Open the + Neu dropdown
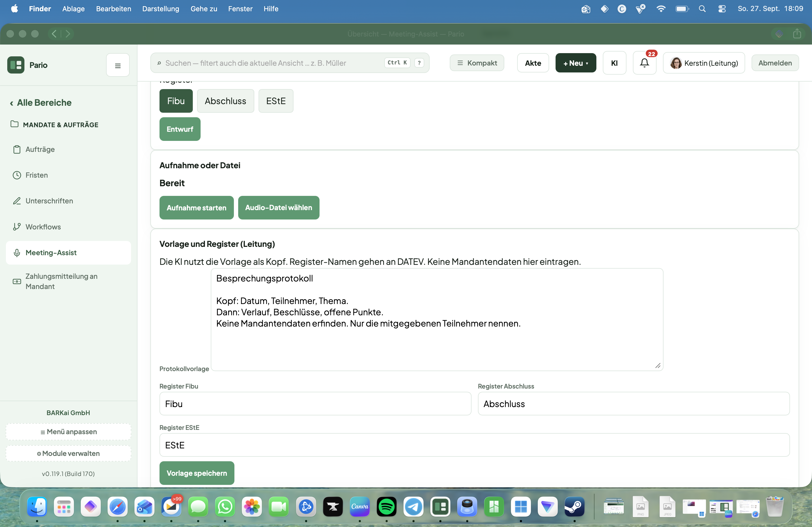Screen dimensions: 812x527 point(575,63)
